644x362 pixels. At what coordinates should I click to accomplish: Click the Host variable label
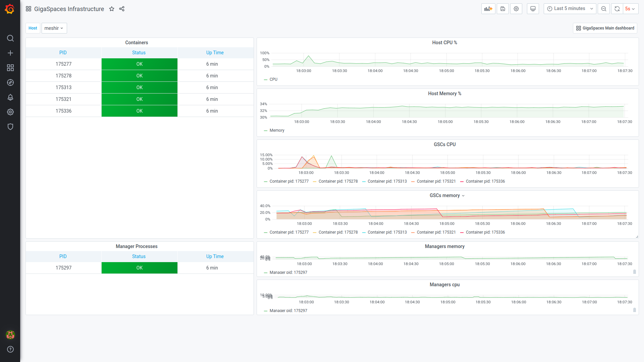coord(33,28)
